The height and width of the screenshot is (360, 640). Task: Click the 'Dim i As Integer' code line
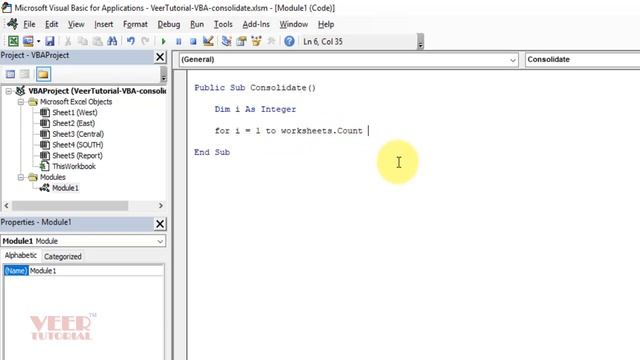(x=255, y=109)
